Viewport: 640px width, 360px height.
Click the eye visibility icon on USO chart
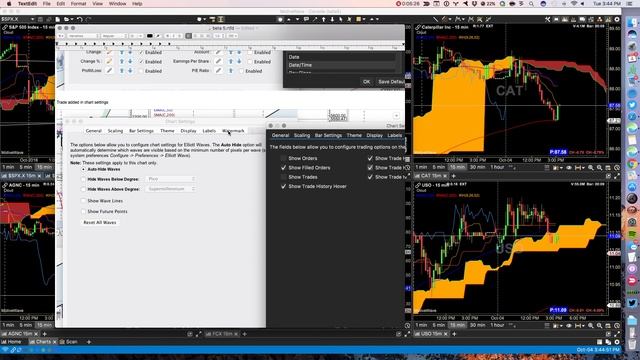568,326
